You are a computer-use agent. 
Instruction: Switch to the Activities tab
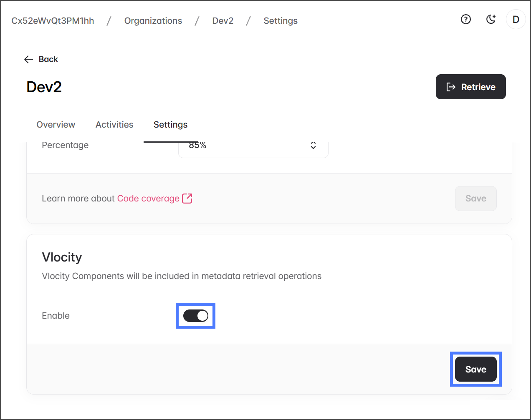pos(114,125)
